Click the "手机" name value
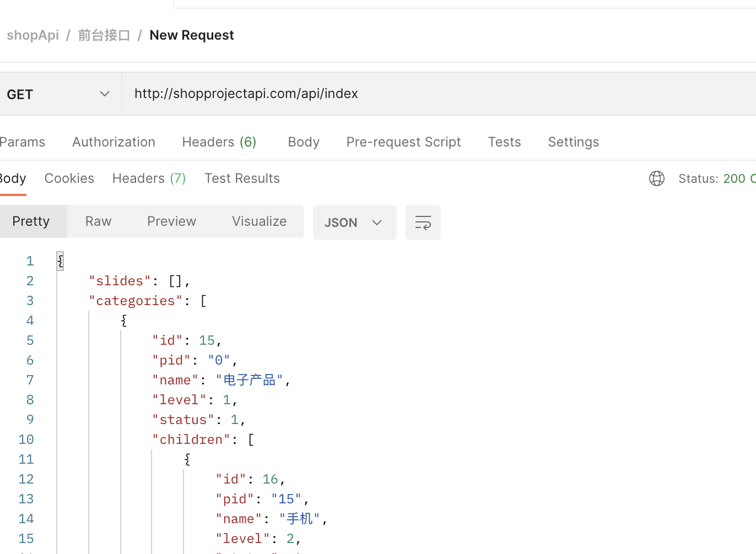 [x=300, y=519]
